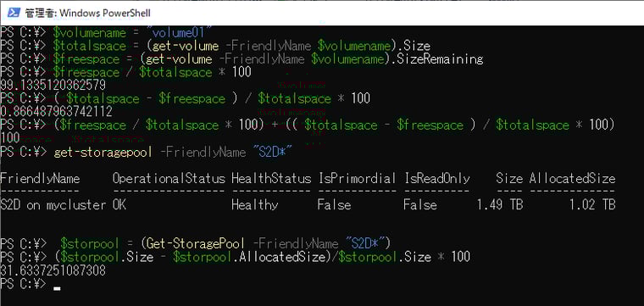Click the "S2D*" argument after get-storagepool
The width and height of the screenshot is (644, 306).
click(x=271, y=152)
